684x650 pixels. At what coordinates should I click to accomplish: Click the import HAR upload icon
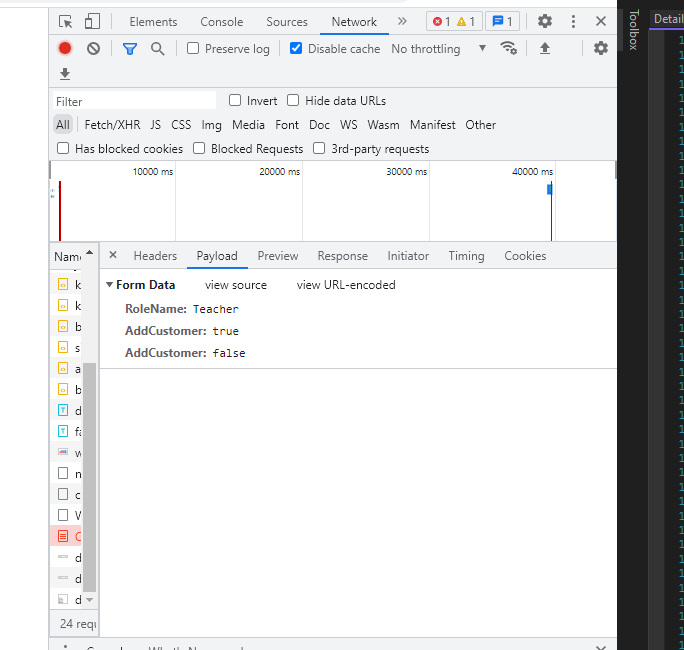click(x=545, y=48)
